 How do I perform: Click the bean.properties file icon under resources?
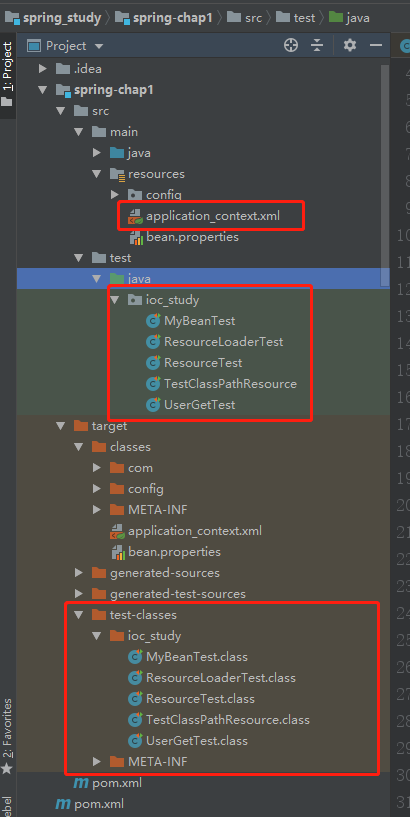135,237
